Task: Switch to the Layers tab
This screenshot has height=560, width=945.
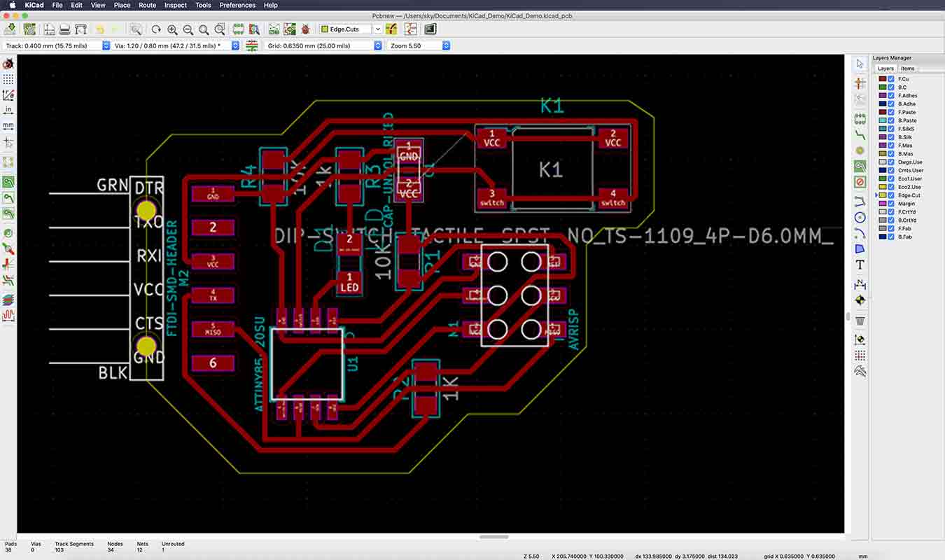Action: (885, 69)
